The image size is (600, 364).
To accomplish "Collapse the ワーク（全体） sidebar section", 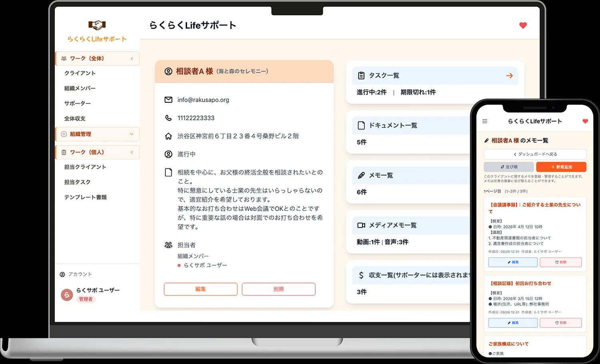I will [x=132, y=58].
